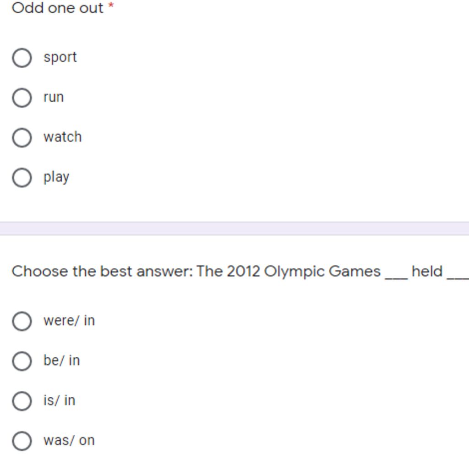Click the 'is/ in' label text

click(59, 400)
